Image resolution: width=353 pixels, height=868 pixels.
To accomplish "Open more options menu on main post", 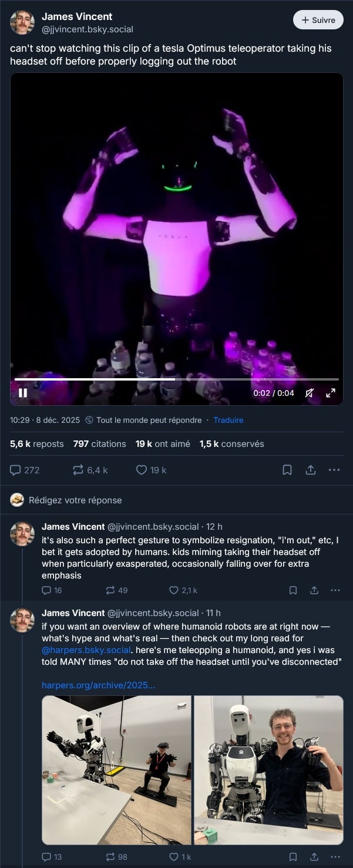I will (x=334, y=470).
